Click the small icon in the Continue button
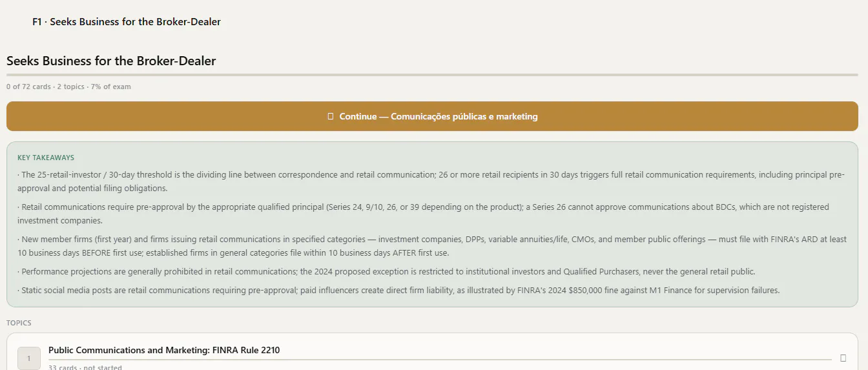The image size is (868, 370). 331,116
